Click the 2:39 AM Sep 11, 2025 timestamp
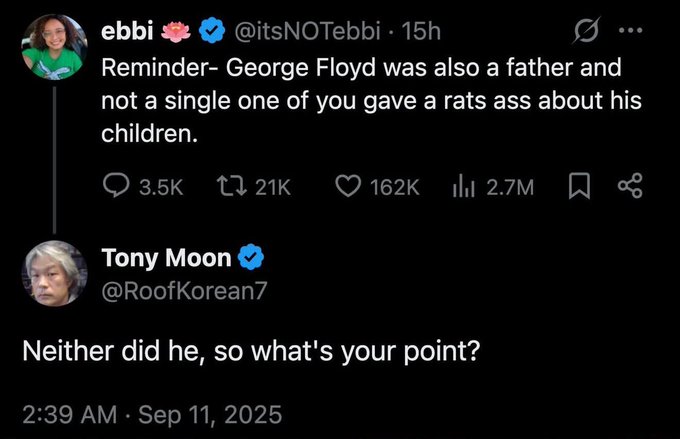Viewport: 680px width, 439px height. point(153,412)
